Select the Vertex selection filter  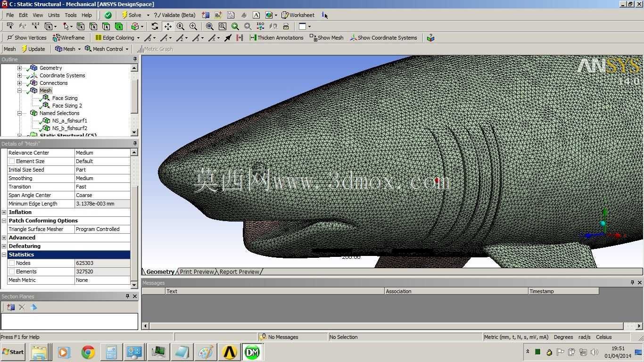[x=81, y=26]
